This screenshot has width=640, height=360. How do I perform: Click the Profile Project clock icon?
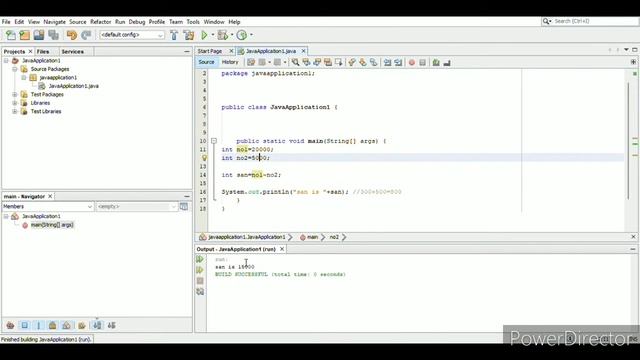point(242,35)
